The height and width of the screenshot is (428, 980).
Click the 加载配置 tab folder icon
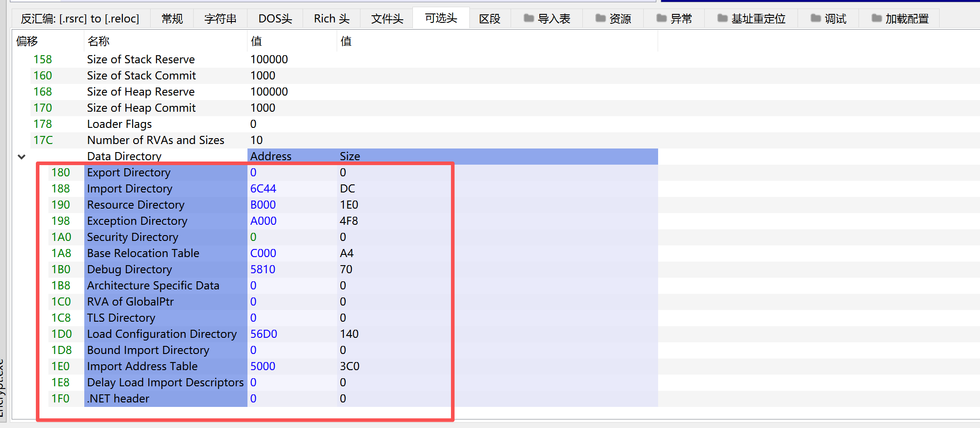[x=876, y=18]
